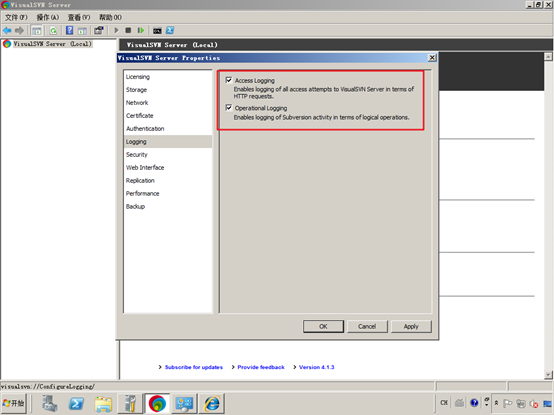Click the network icon in the tray
This screenshot has width=554, height=415.
pyautogui.click(x=521, y=403)
